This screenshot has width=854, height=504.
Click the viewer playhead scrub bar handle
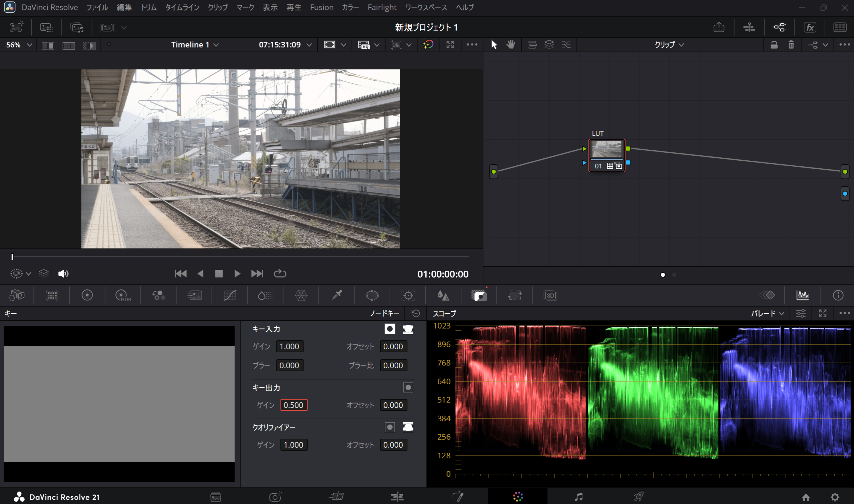coord(13,257)
